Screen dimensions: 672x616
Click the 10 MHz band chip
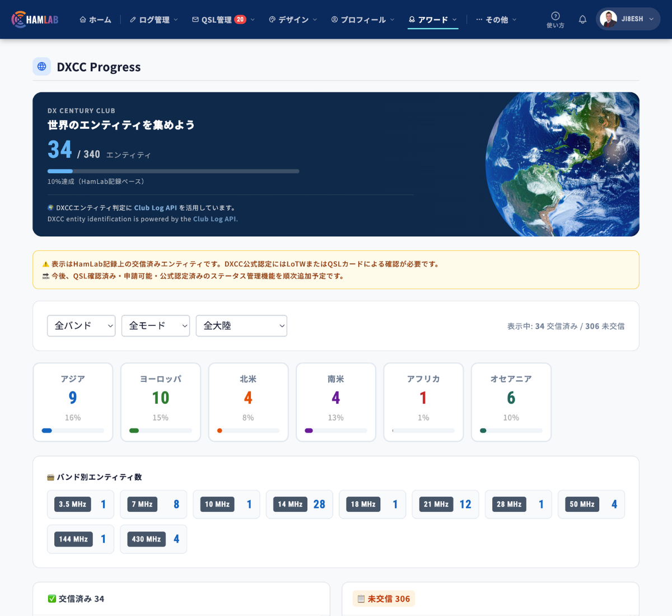[226, 505]
